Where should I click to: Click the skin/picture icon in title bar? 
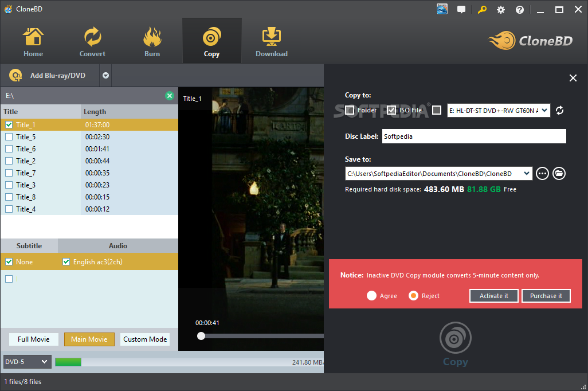(442, 9)
